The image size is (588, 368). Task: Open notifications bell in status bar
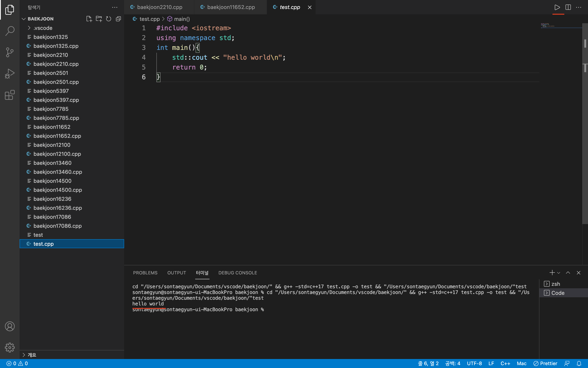click(x=579, y=363)
